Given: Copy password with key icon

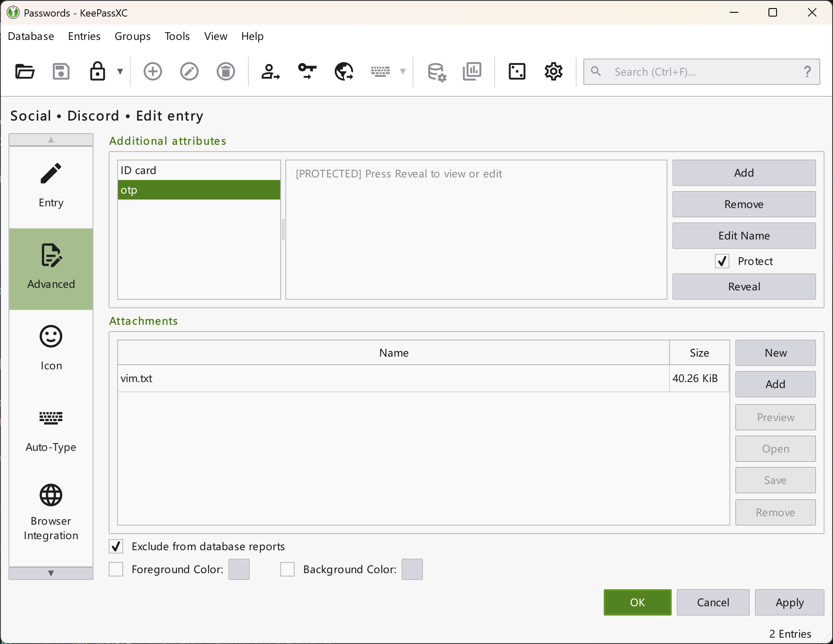Looking at the screenshot, I should point(307,71).
